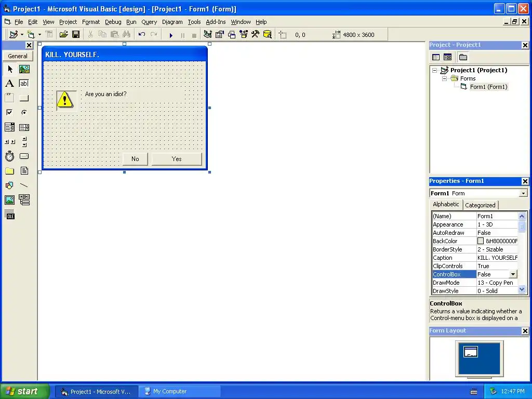Open the Add Form dropdown arrow
The width and height of the screenshot is (532, 399).
39,35
